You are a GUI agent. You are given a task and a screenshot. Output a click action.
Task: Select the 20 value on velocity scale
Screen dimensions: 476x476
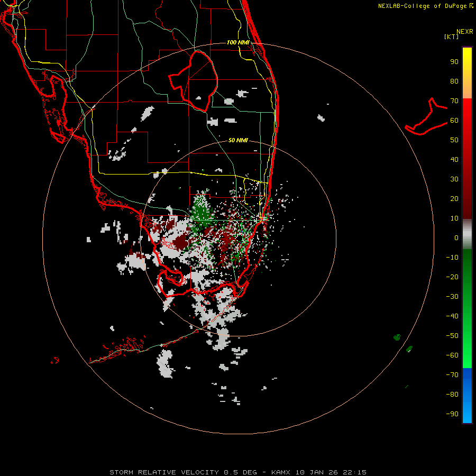click(454, 199)
